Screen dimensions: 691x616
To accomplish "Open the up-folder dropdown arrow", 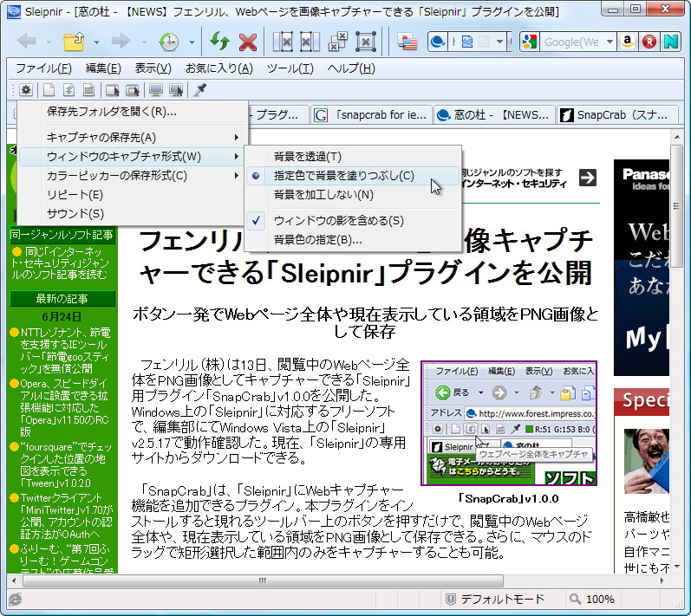I will pos(96,42).
